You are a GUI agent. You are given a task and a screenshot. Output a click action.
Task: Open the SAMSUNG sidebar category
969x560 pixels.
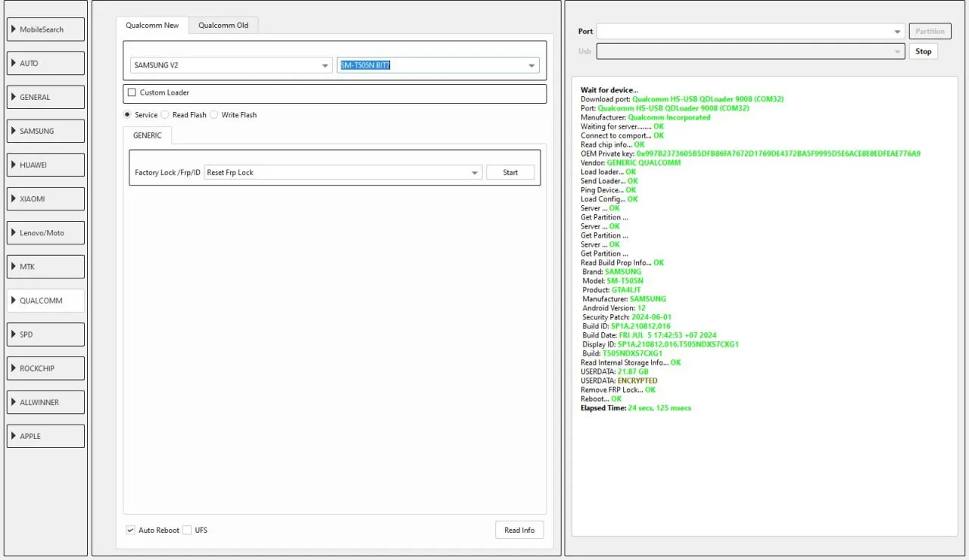45,131
